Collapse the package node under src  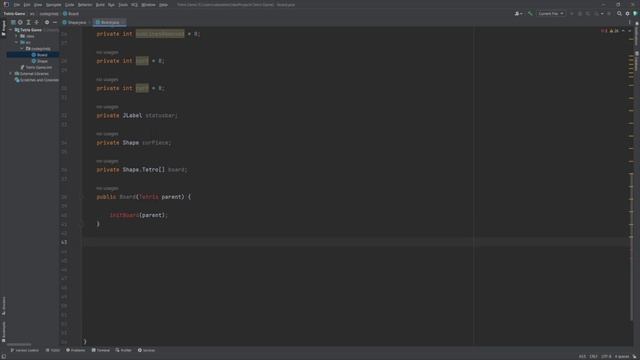pos(22,49)
